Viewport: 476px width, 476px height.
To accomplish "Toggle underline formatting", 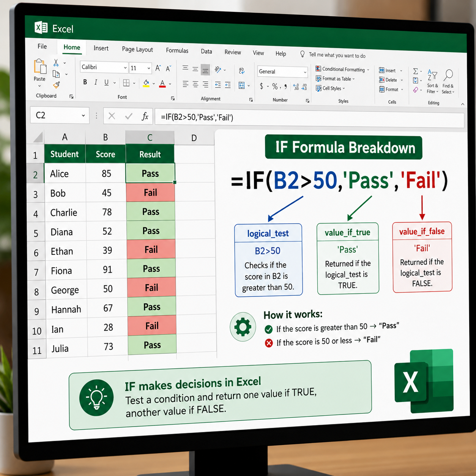I will click(106, 82).
